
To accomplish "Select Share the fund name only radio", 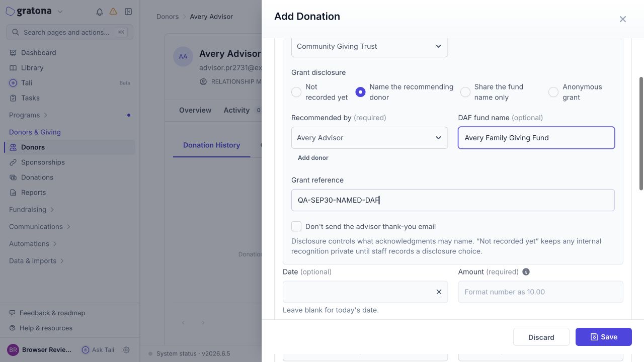I will coord(465,92).
